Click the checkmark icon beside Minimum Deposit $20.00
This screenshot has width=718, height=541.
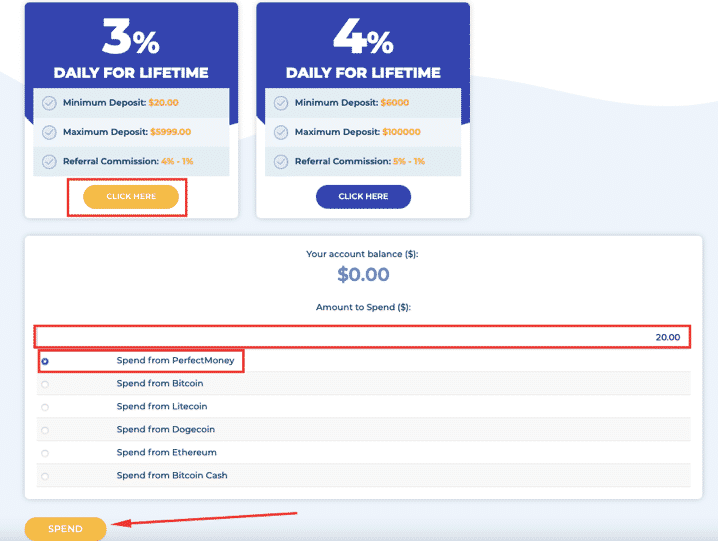click(x=49, y=103)
